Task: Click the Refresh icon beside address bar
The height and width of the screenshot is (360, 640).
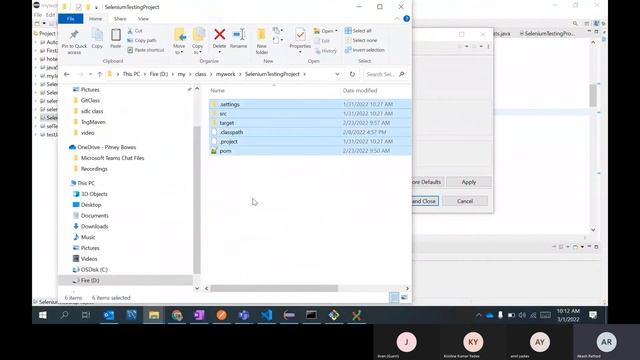Action: (352, 74)
